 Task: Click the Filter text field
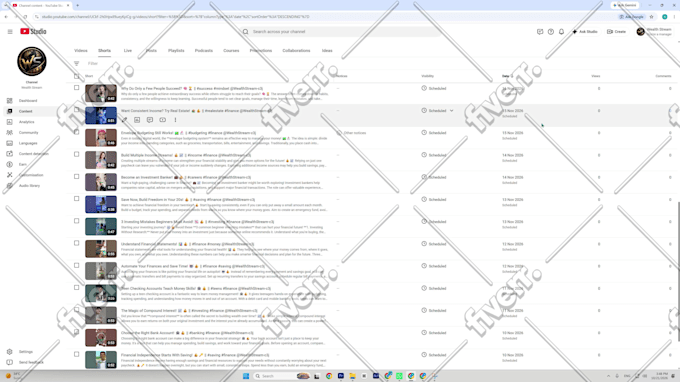93,63
